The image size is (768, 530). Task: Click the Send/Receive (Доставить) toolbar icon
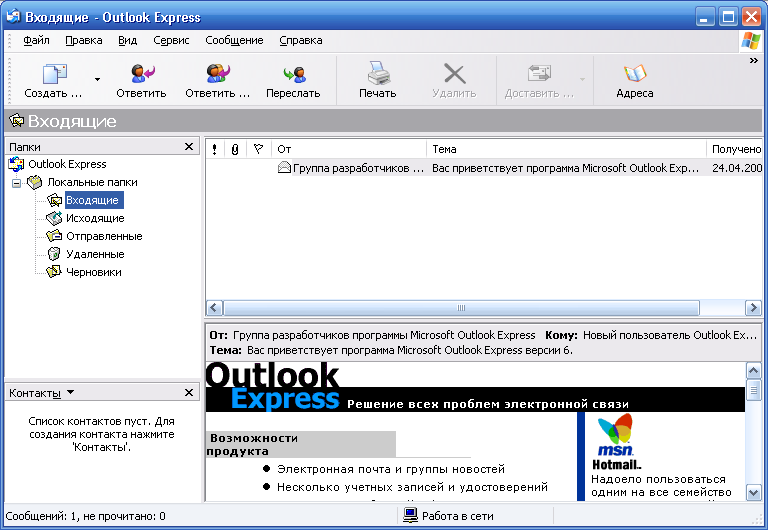pos(539,73)
